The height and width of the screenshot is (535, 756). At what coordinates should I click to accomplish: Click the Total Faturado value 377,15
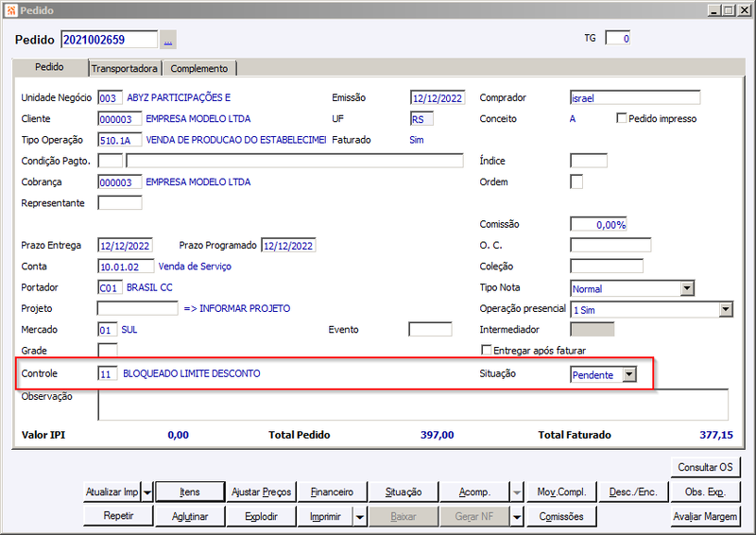(716, 435)
